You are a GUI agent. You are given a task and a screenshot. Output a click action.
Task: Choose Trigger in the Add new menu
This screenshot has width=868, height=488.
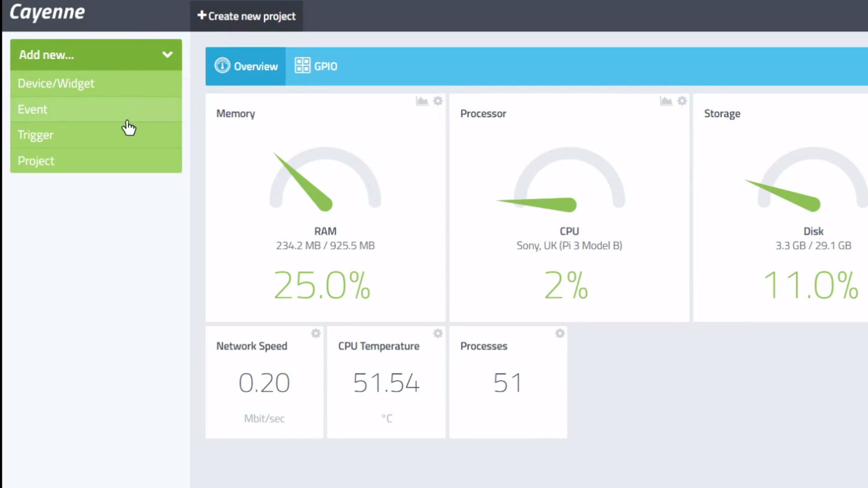click(96, 135)
